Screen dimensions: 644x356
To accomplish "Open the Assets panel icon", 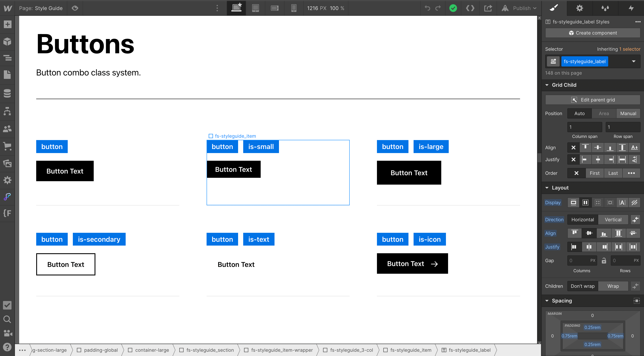I will pyautogui.click(x=7, y=163).
